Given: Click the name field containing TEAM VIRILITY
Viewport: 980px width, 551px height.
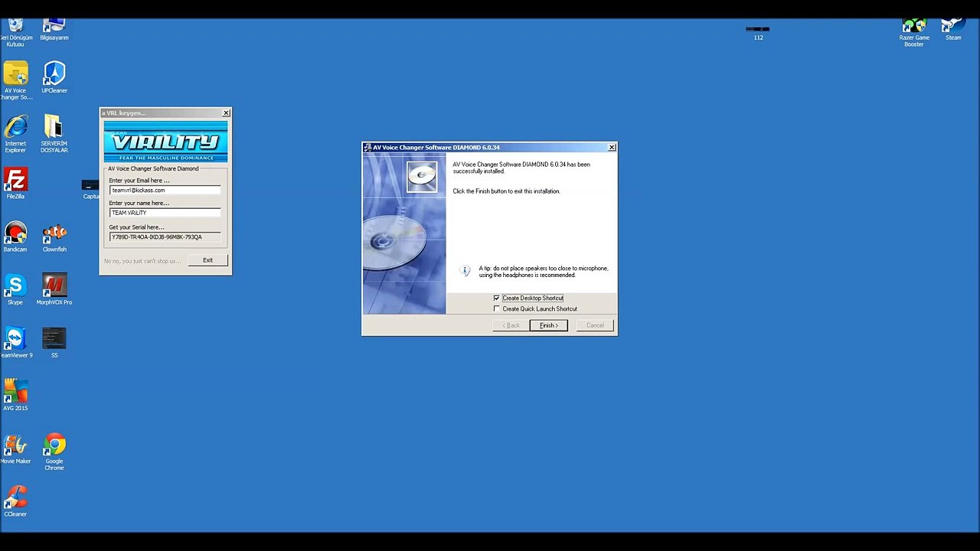Looking at the screenshot, I should (165, 213).
